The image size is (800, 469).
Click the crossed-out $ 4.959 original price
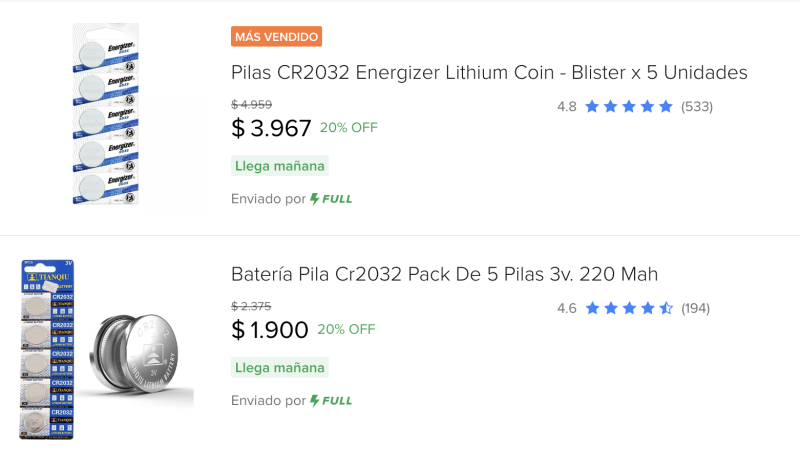click(x=251, y=104)
